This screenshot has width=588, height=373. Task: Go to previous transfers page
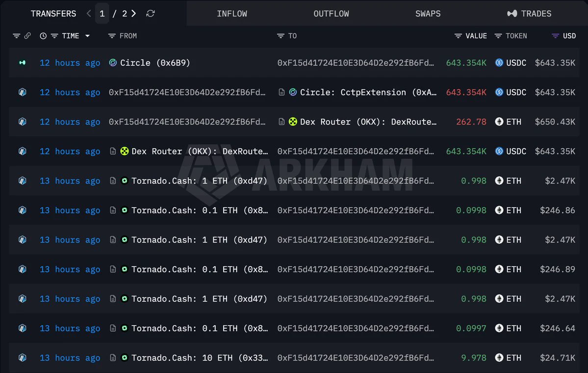click(89, 14)
